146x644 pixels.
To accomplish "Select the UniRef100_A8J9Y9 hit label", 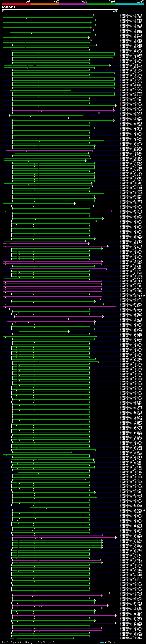I will click(131, 316).
